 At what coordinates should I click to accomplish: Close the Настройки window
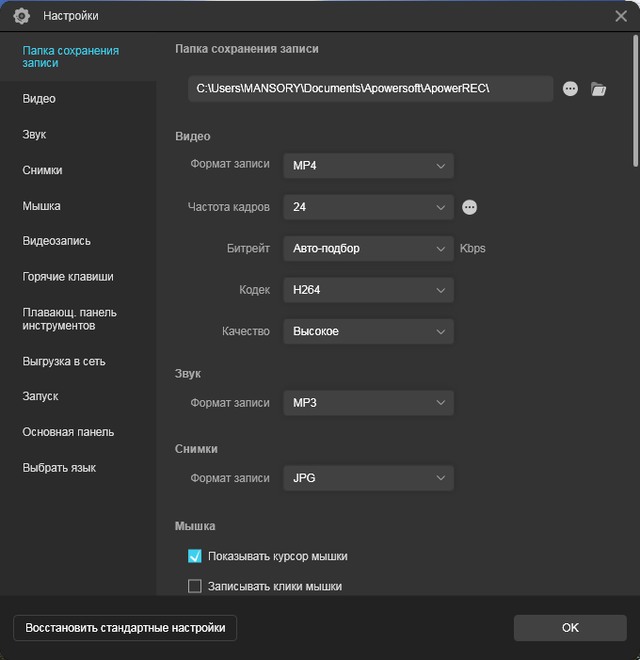tap(620, 16)
